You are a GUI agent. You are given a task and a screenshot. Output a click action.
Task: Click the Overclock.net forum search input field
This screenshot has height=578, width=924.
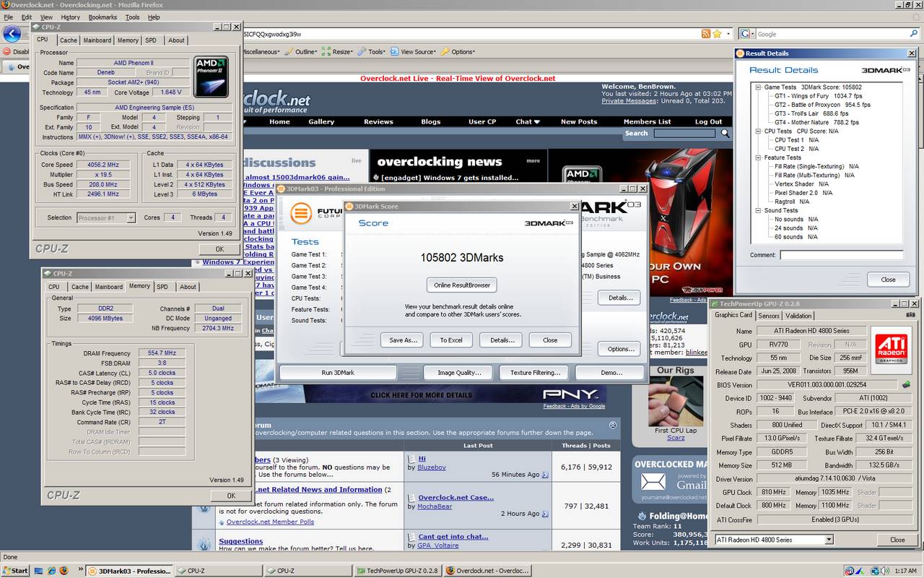coord(684,133)
